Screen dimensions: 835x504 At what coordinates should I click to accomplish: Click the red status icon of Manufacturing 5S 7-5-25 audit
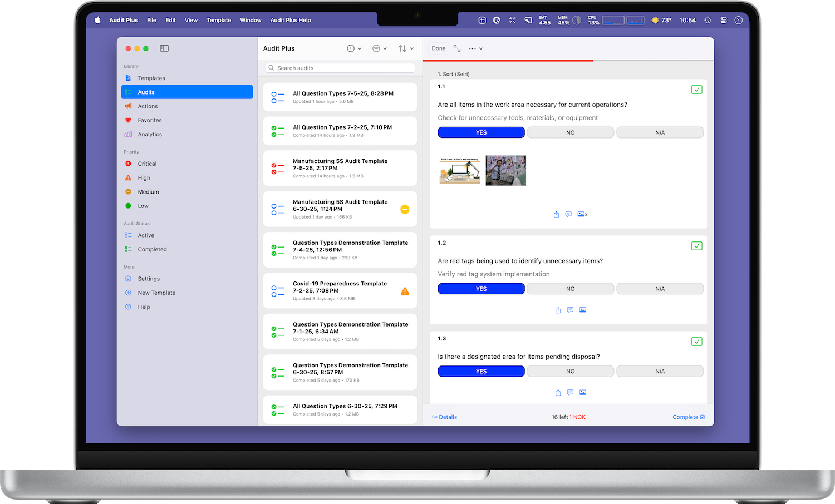tap(278, 168)
